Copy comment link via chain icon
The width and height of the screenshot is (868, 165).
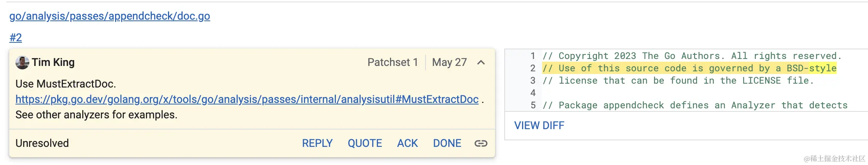(x=481, y=143)
